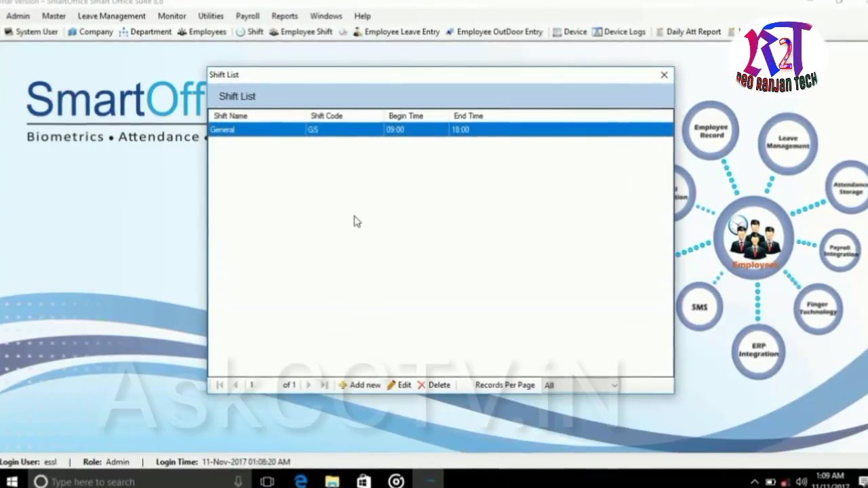Viewport: 868px width, 488px height.
Task: Open Microsoft Store from taskbar
Action: click(363, 481)
